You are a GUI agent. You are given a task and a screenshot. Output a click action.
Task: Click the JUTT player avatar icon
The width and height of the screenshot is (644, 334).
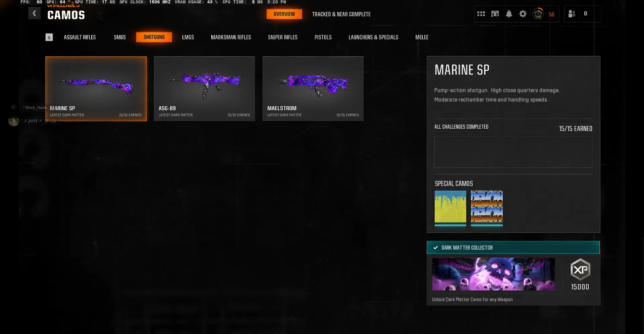click(x=14, y=121)
